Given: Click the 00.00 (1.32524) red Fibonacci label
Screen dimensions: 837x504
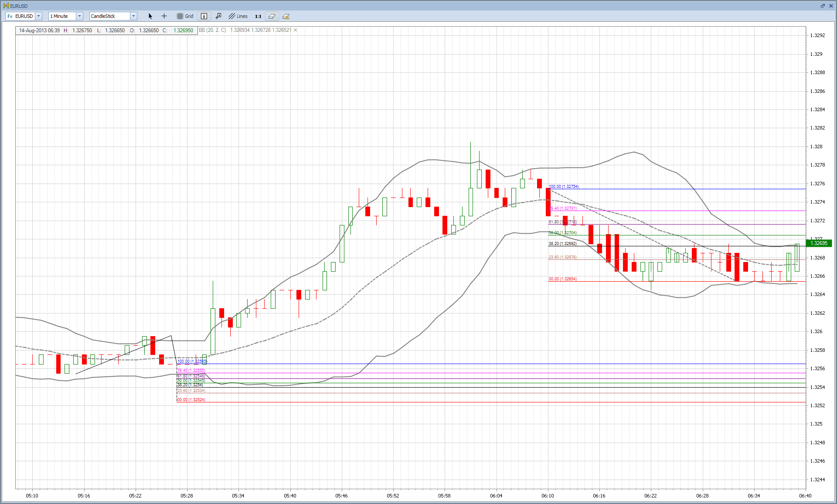Looking at the screenshot, I should [x=191, y=400].
